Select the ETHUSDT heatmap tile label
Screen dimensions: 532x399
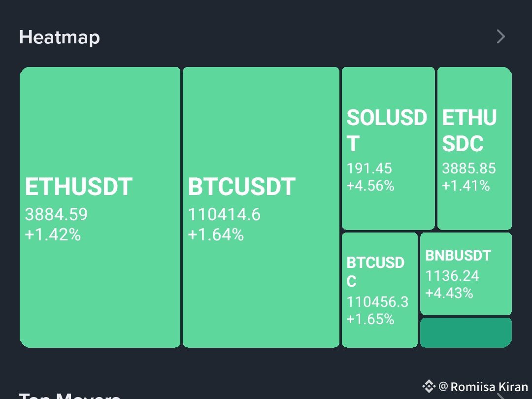[x=78, y=187]
